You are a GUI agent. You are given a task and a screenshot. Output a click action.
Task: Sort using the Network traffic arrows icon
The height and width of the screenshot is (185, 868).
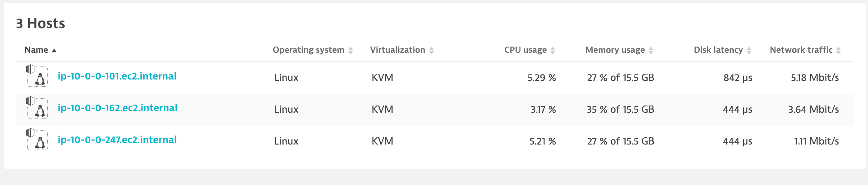click(838, 51)
